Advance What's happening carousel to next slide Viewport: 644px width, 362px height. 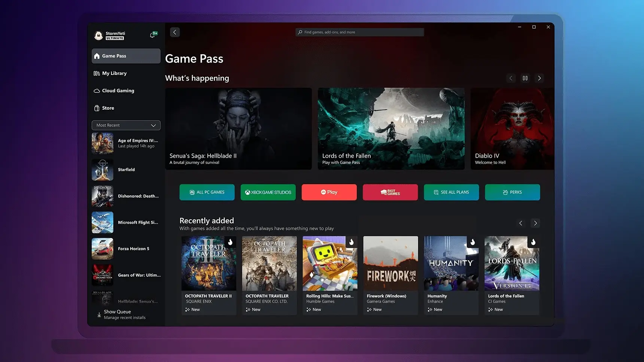point(539,78)
